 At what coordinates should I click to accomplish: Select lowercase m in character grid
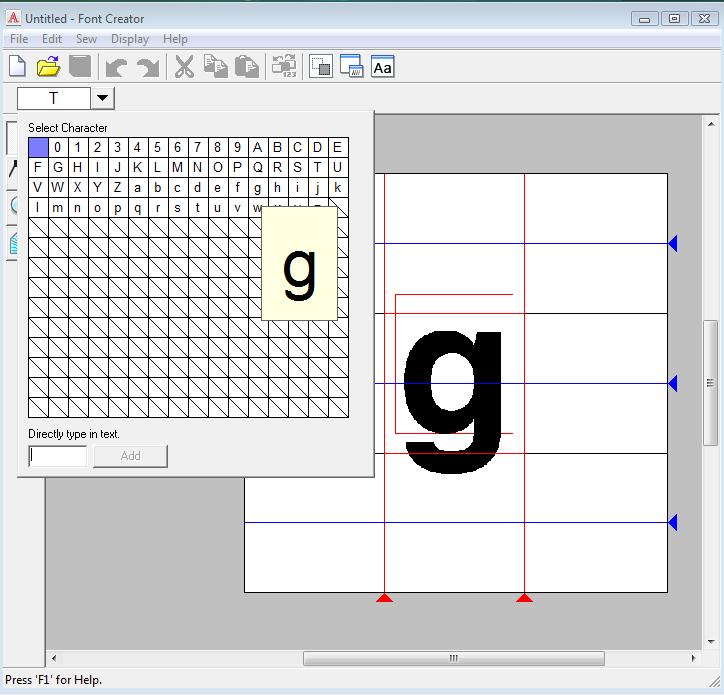[x=58, y=207]
